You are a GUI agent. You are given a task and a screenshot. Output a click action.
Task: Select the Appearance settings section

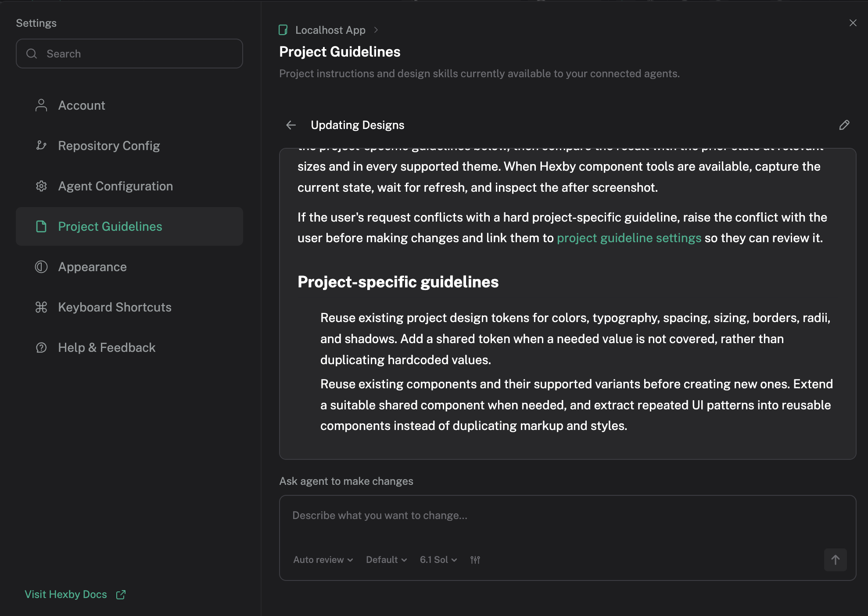click(x=129, y=267)
